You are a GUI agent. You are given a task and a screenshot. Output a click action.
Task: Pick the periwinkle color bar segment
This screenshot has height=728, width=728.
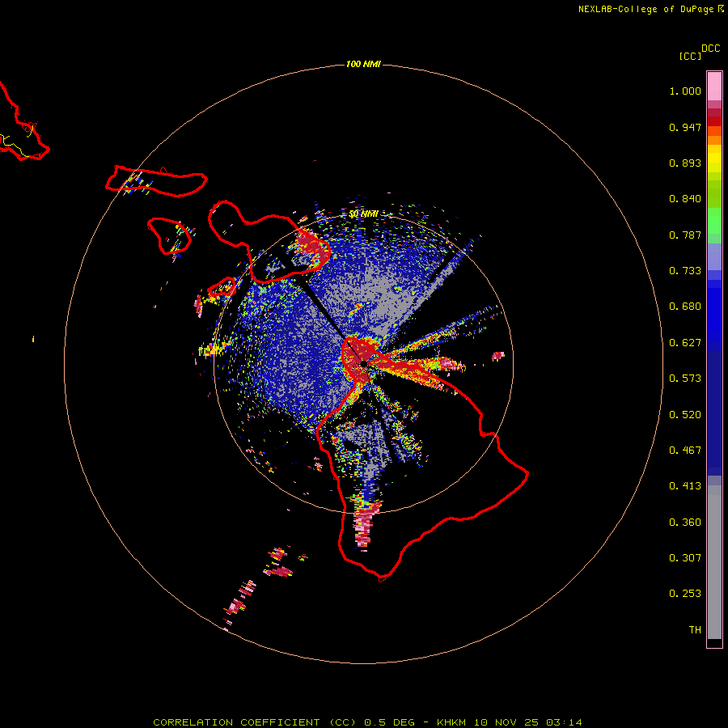point(714,257)
